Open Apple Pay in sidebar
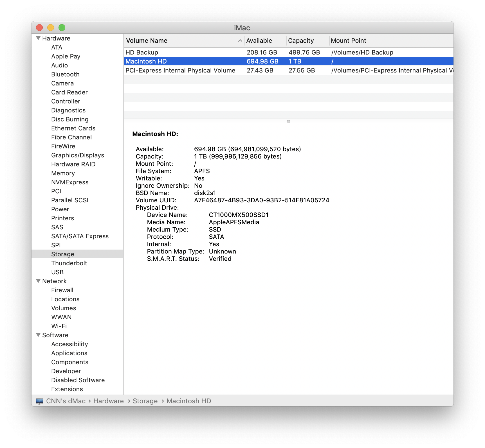 [x=66, y=56]
